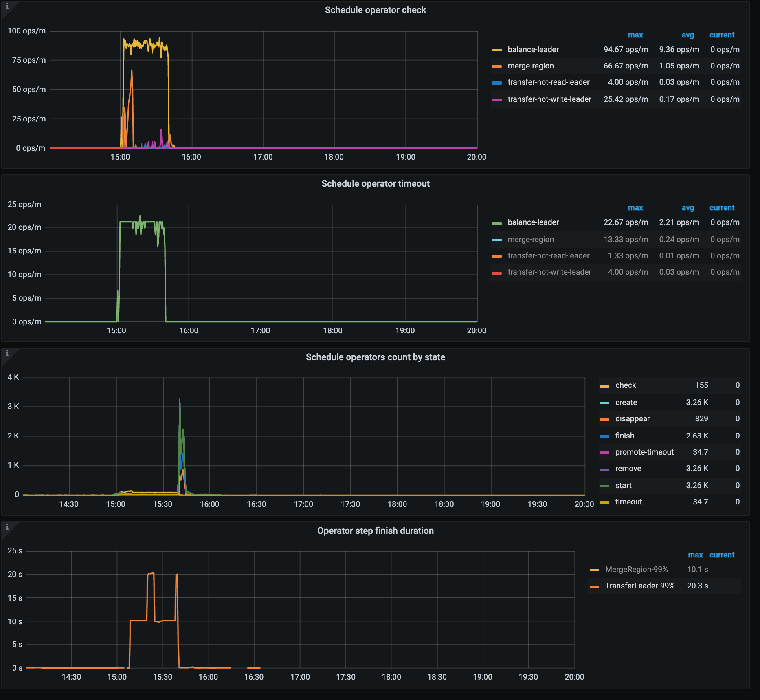
Task: Change color of magenta promote-timeout swatch
Action: [x=604, y=453]
